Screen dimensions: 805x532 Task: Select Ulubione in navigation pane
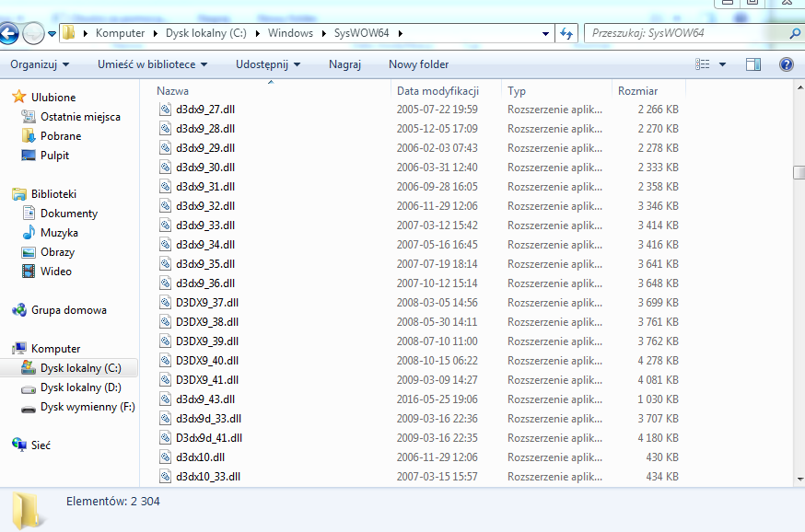coord(53,97)
